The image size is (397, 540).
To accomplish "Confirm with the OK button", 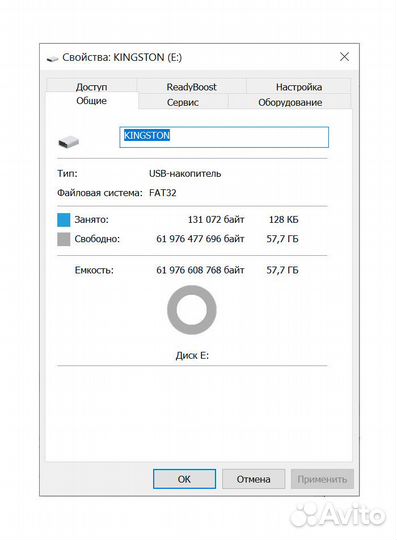I will (185, 479).
